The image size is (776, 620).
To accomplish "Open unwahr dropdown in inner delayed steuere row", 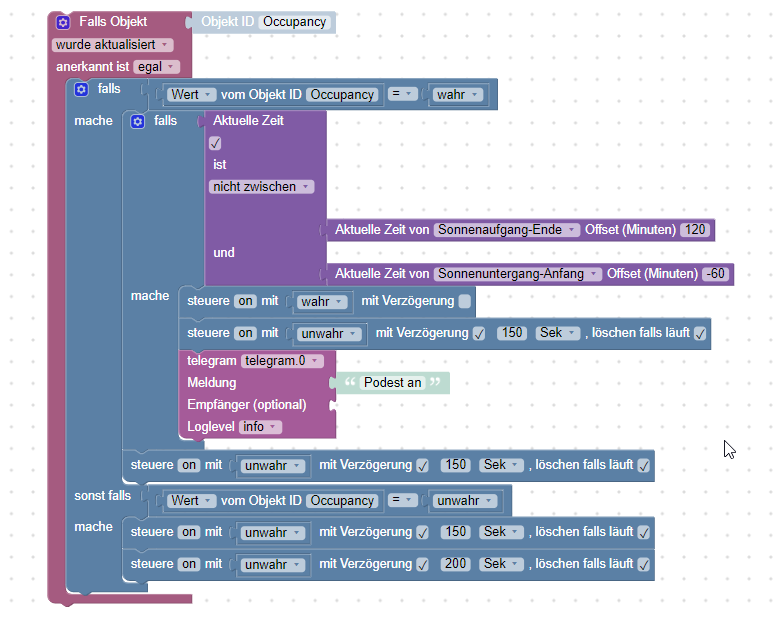I will pos(329,334).
